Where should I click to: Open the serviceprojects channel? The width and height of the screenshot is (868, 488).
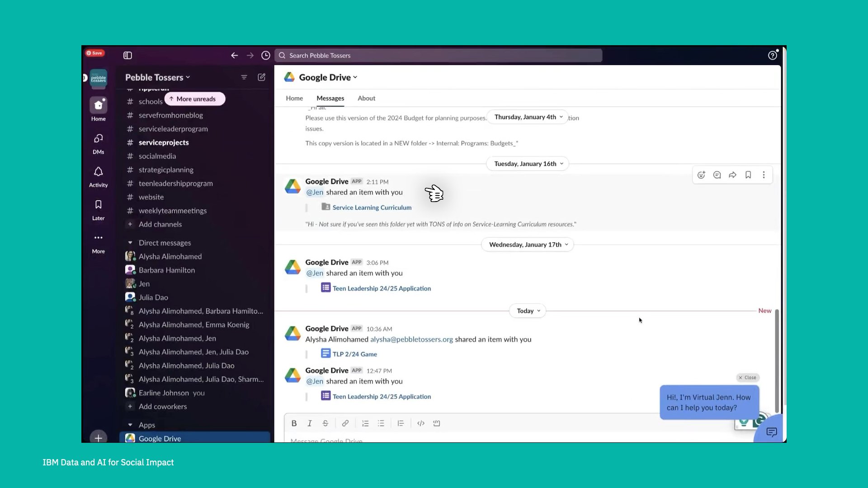tap(164, 142)
